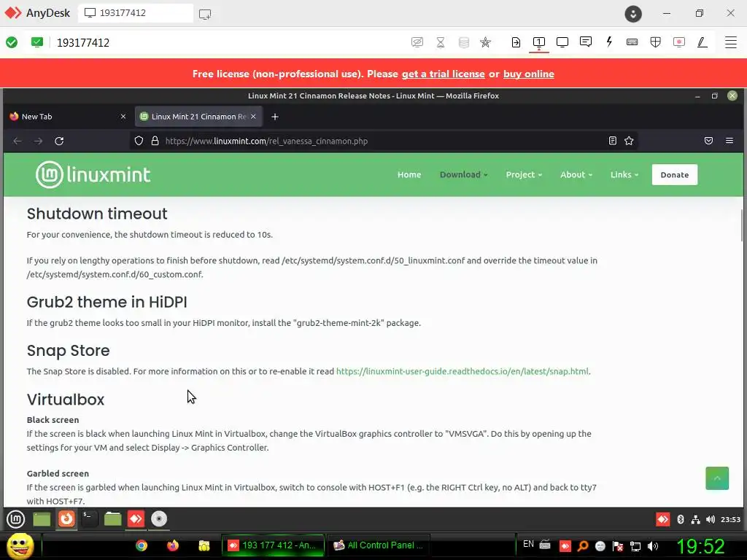Open a new Firefox tab with plus
Image resolution: width=747 pixels, height=560 pixels.
point(275,117)
